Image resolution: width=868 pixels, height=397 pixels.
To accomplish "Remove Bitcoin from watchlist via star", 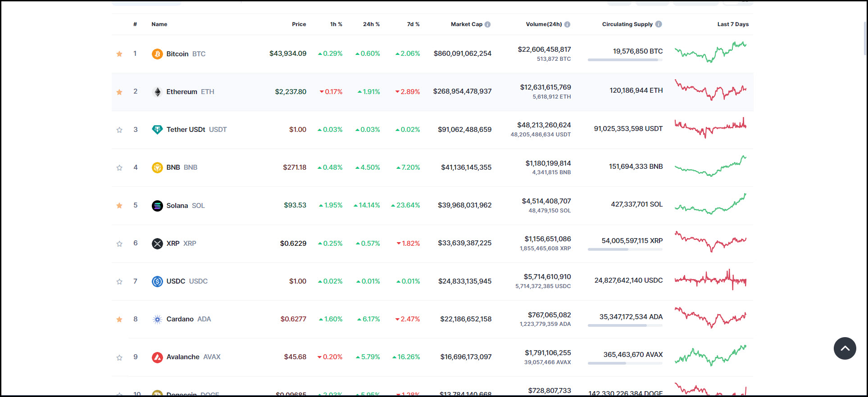I will point(119,54).
